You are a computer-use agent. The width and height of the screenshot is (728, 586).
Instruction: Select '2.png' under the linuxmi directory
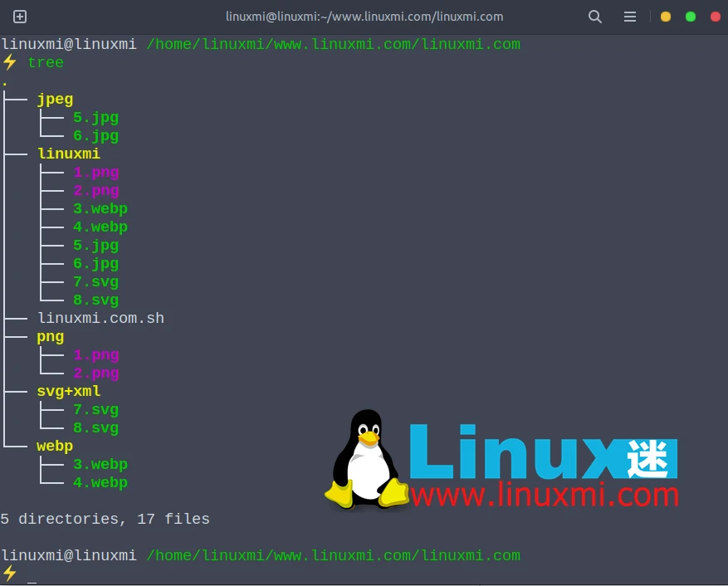[96, 190]
